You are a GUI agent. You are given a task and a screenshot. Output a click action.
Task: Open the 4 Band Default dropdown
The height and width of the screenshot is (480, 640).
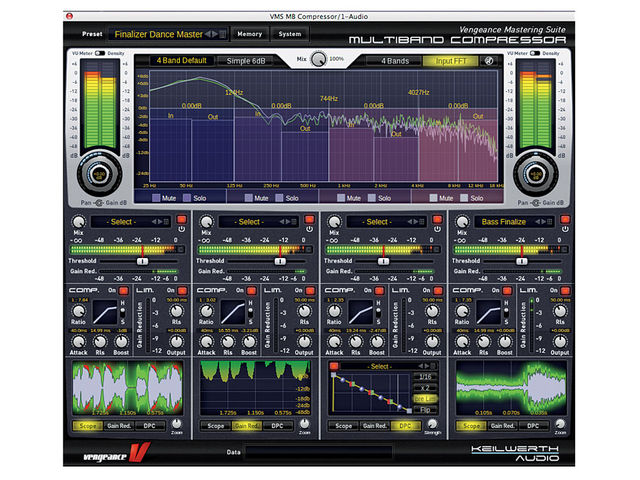click(x=182, y=60)
